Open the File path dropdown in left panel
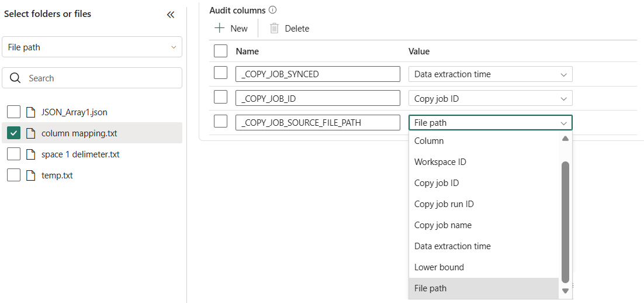644x303 pixels. tap(92, 47)
